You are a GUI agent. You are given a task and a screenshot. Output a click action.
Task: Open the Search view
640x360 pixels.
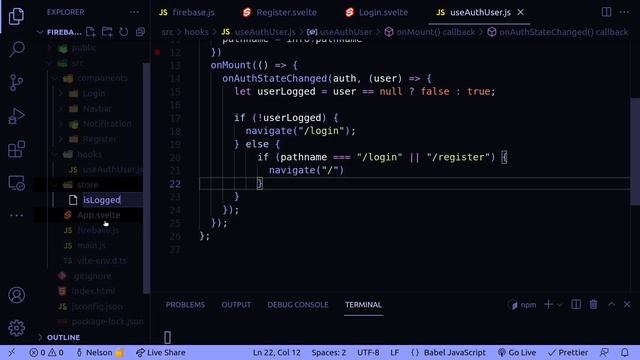point(16,49)
